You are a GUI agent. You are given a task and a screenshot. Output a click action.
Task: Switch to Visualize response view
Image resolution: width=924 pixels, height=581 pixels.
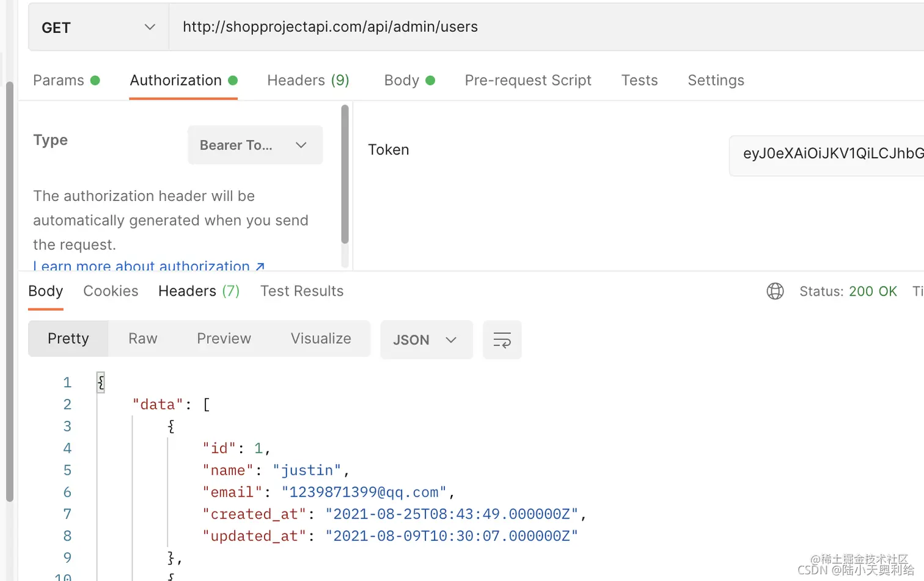[x=321, y=338]
